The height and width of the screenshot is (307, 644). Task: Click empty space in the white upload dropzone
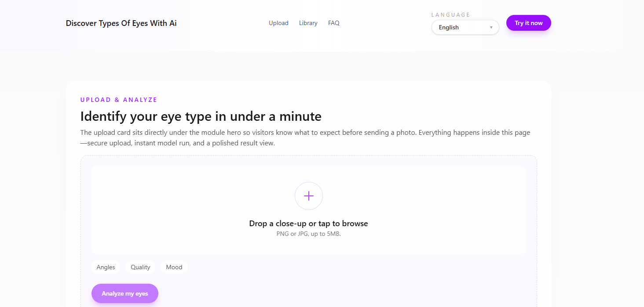point(176,206)
